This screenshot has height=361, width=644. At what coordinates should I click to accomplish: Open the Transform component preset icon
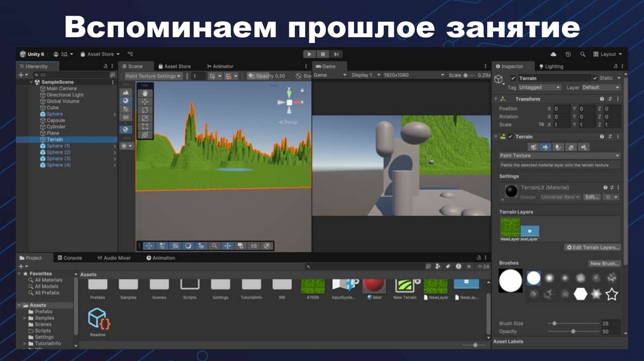(x=610, y=99)
